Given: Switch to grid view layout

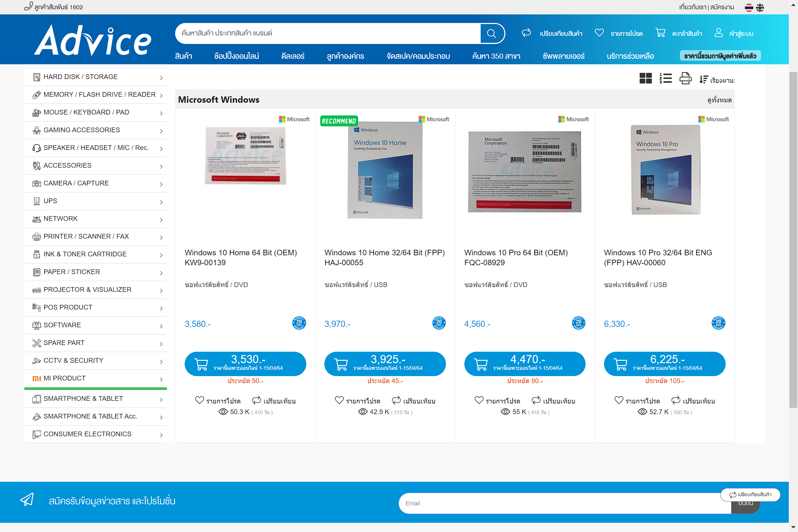Looking at the screenshot, I should coord(646,78).
